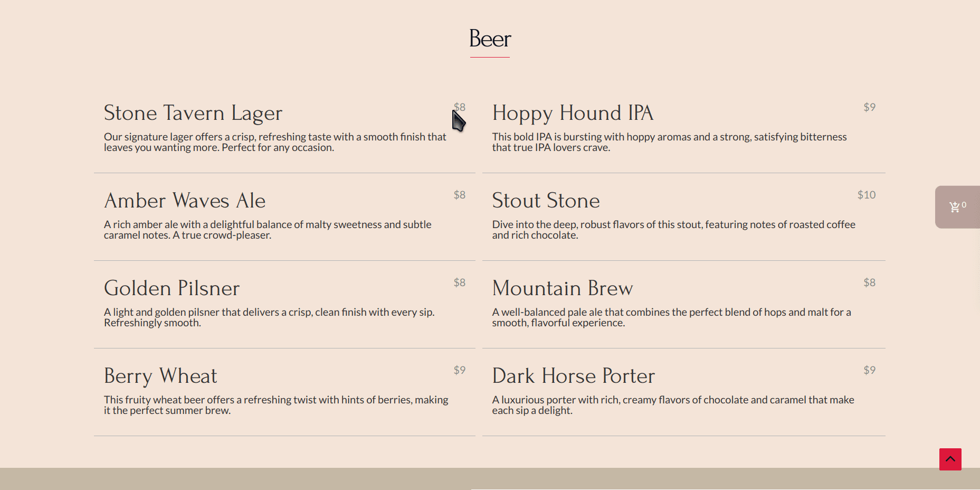The width and height of the screenshot is (980, 490).
Task: Click the $8 price for Mountain Brew
Action: (x=869, y=282)
